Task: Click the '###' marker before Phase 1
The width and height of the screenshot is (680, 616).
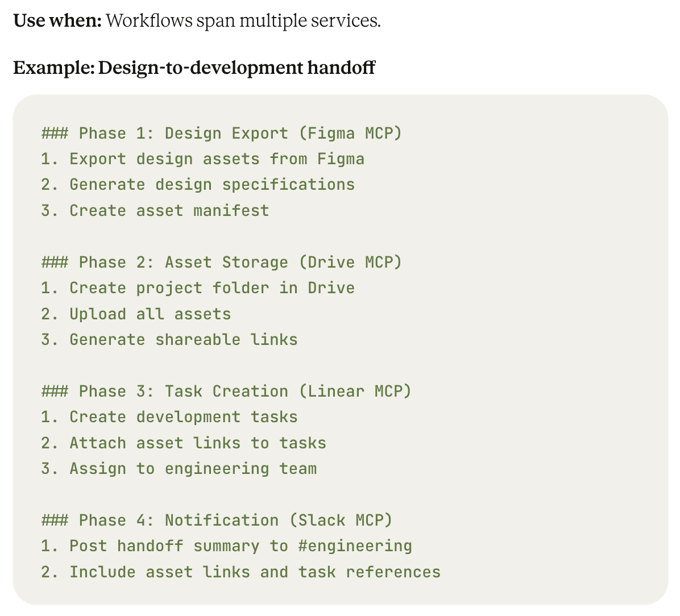Action: [x=55, y=133]
